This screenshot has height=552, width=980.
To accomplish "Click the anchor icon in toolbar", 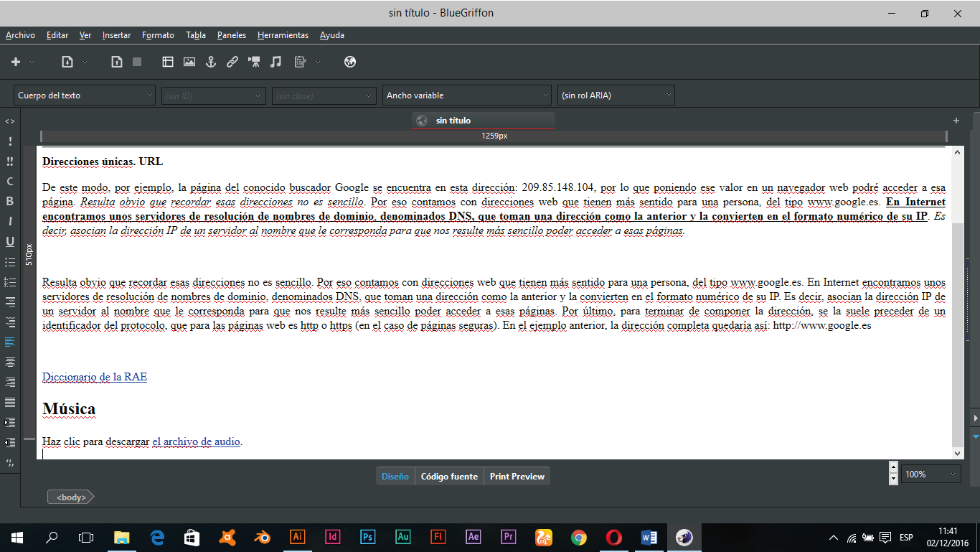I will click(x=211, y=62).
